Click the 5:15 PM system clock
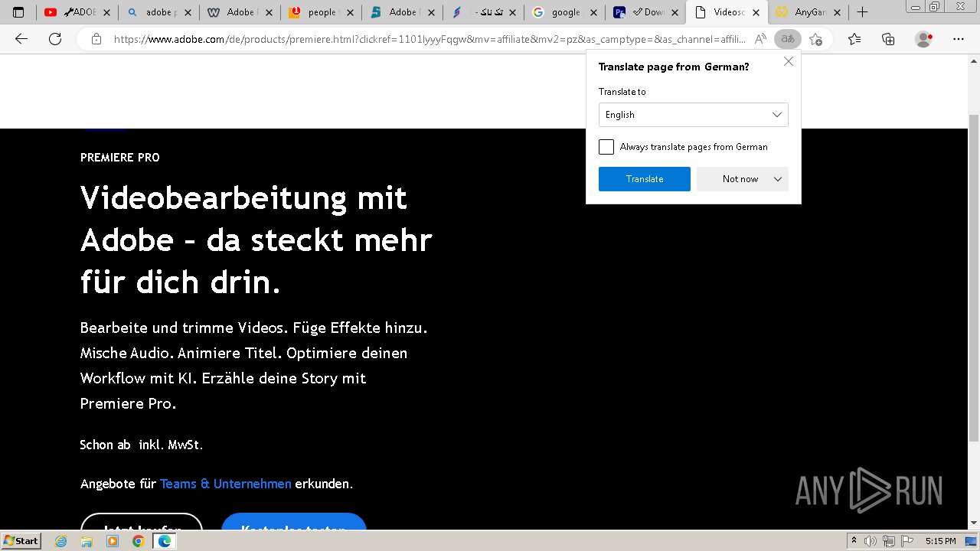 [940, 541]
